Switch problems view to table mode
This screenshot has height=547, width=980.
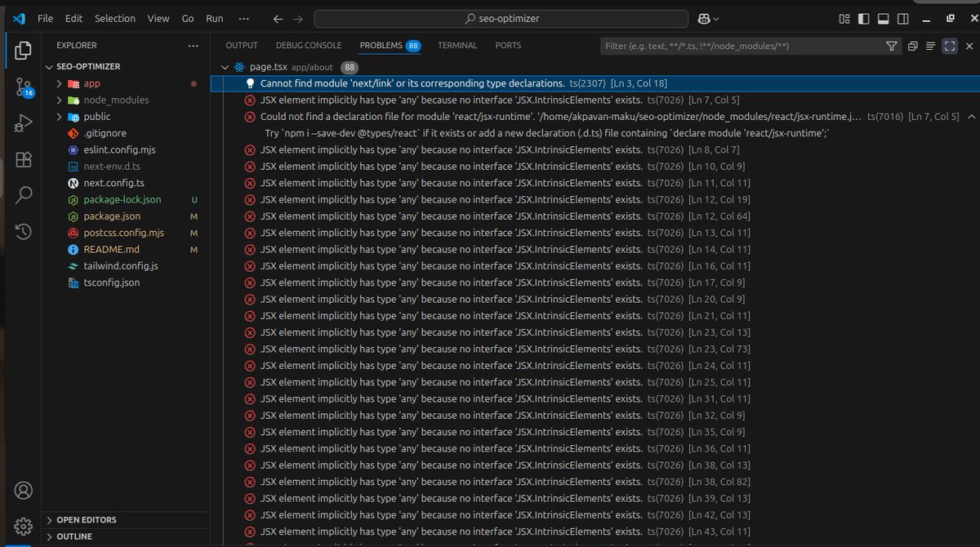pyautogui.click(x=930, y=47)
